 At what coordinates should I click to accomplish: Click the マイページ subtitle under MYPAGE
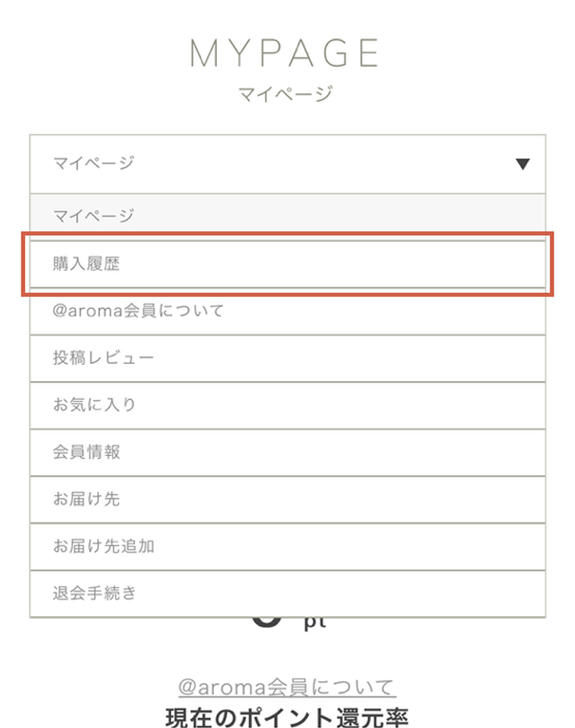click(285, 95)
